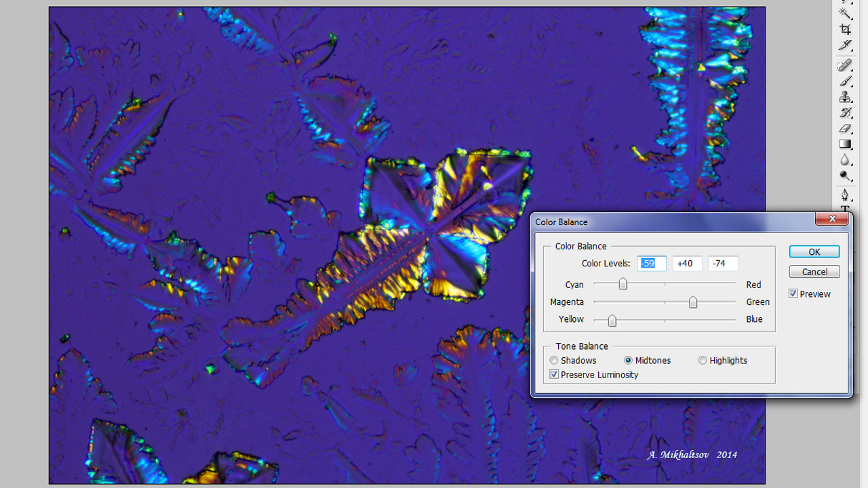Select the Shadows tone balance

(x=555, y=361)
